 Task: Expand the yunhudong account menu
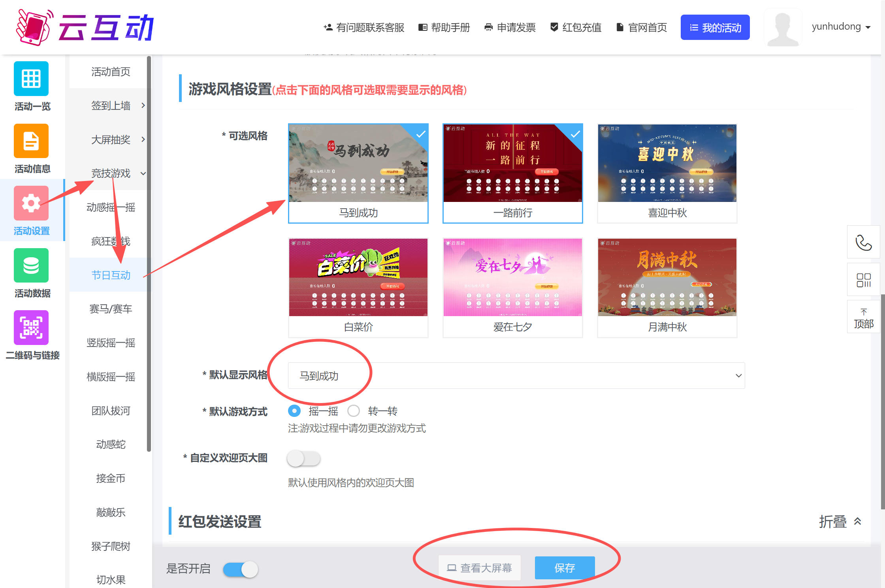tap(840, 27)
